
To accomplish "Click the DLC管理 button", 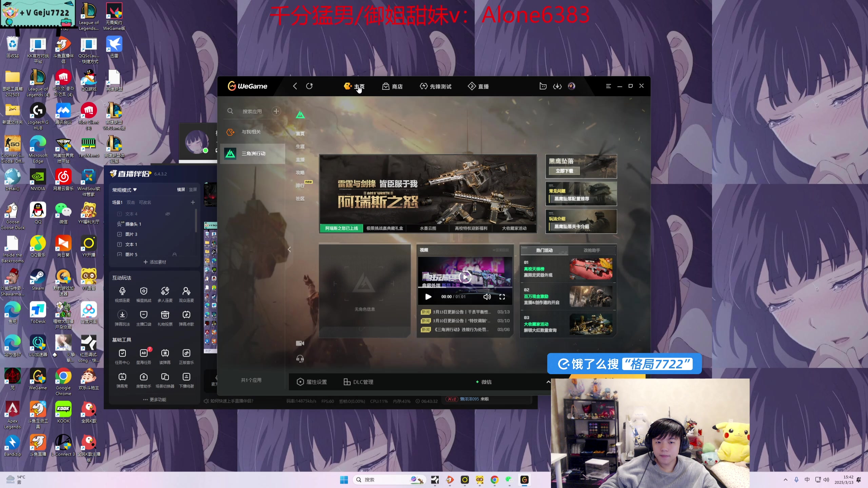I will pyautogui.click(x=358, y=382).
